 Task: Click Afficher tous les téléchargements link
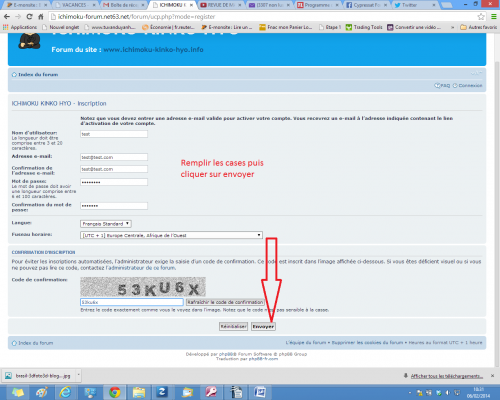[x=447, y=376]
